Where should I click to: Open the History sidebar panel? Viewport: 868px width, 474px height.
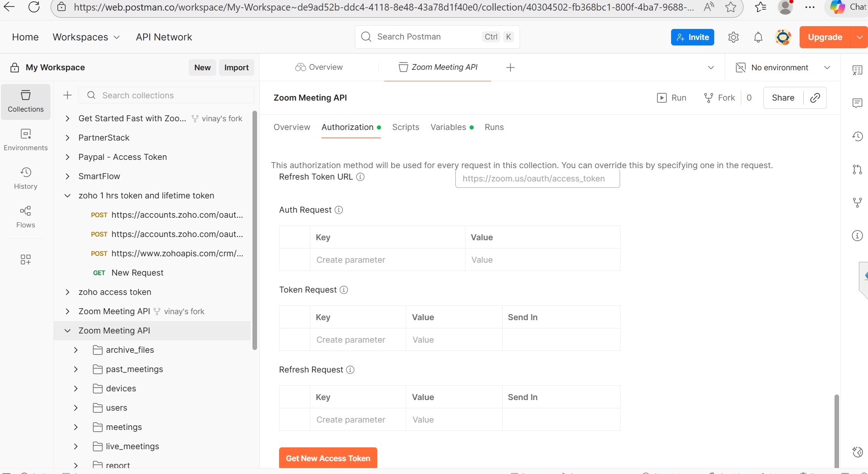[26, 179]
